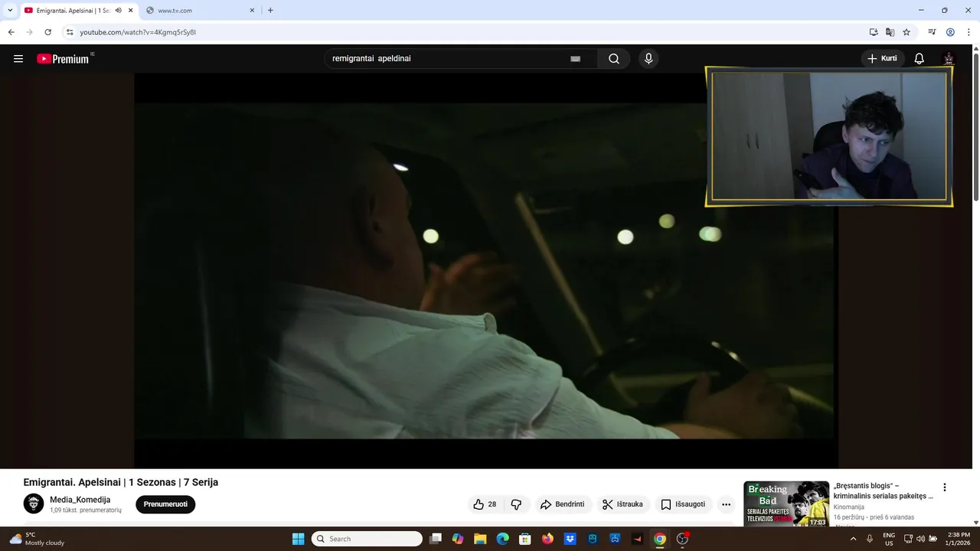
Task: Open media controls in Chrome toolbar
Action: (932, 32)
